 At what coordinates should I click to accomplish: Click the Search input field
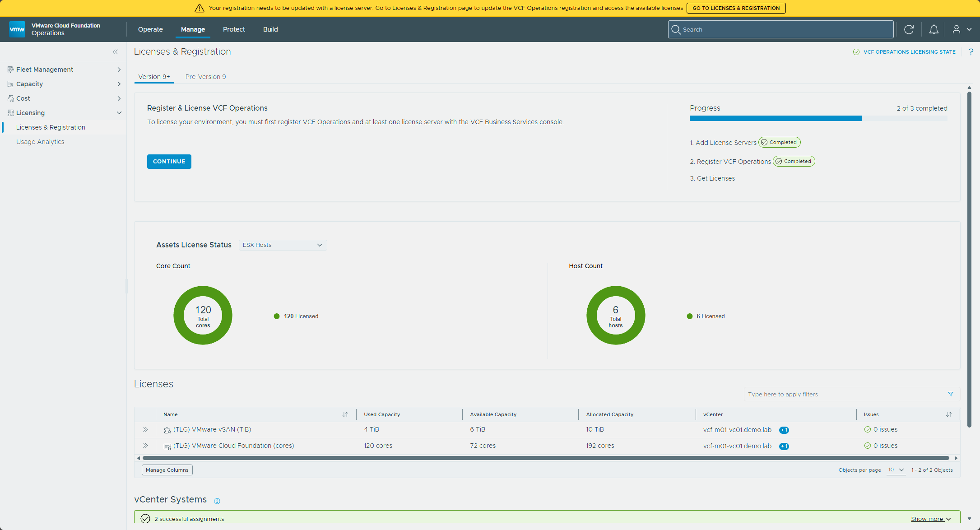click(781, 29)
